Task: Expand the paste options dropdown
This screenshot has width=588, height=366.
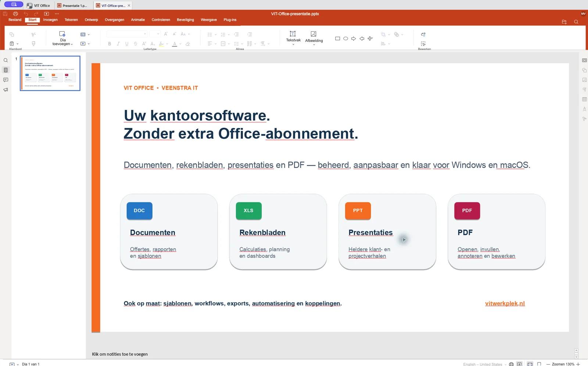Action: tap(17, 44)
